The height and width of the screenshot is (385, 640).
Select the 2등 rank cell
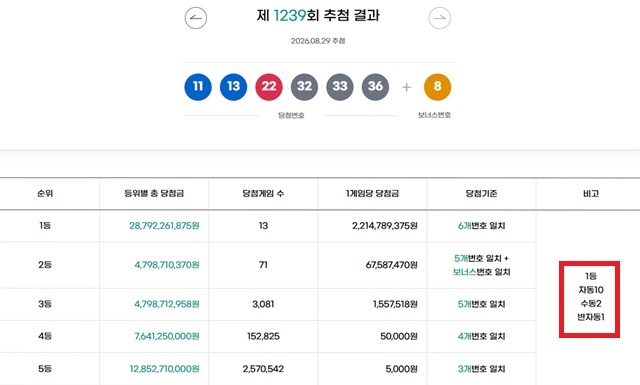point(45,265)
